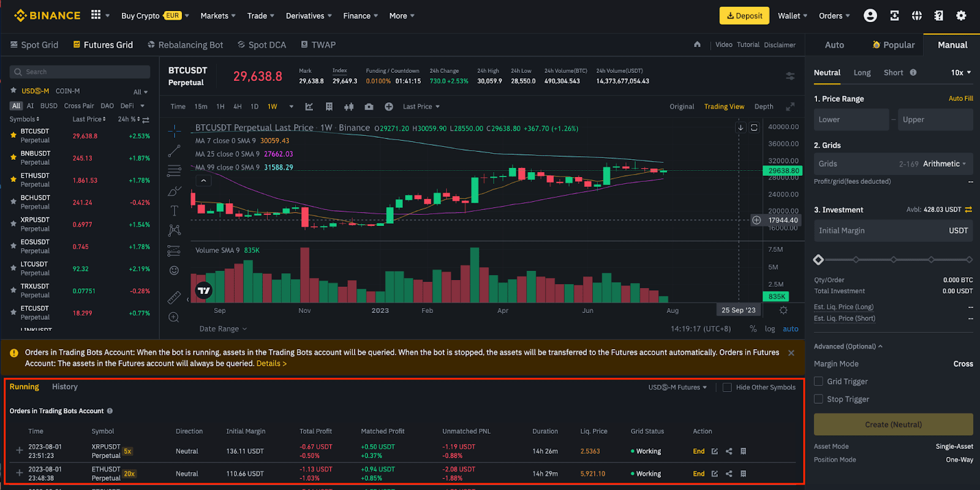Click the end point of investment slider
This screenshot has height=490, width=980.
coord(969,260)
